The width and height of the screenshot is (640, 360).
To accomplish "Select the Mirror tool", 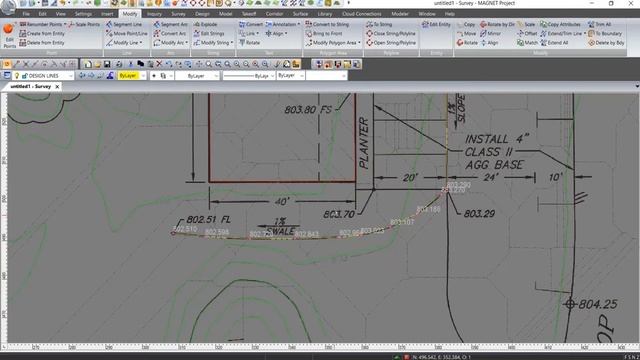I will point(490,33).
